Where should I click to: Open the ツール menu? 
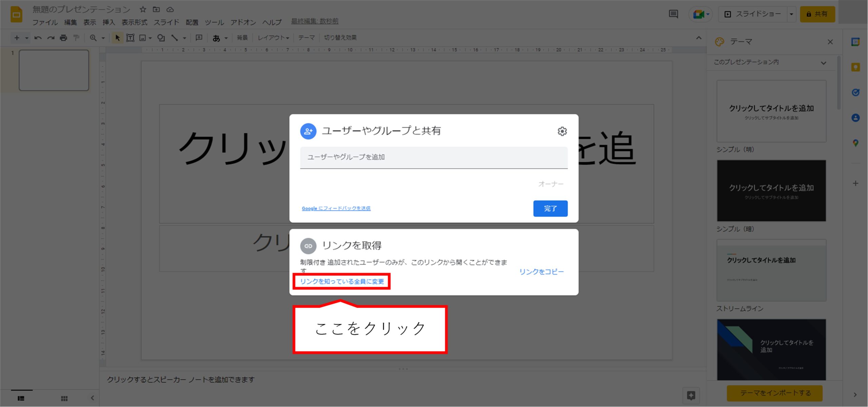click(x=214, y=22)
